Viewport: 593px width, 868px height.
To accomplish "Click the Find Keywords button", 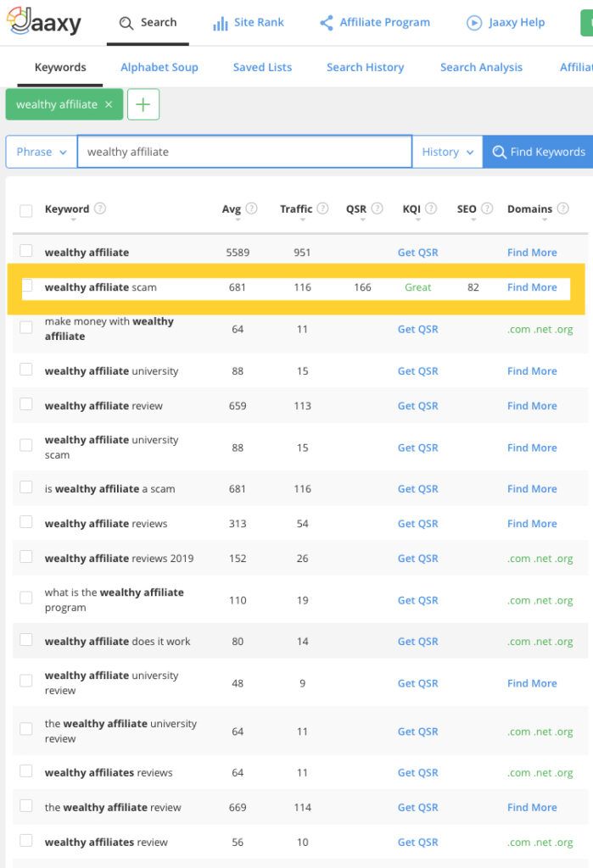I will [x=538, y=152].
